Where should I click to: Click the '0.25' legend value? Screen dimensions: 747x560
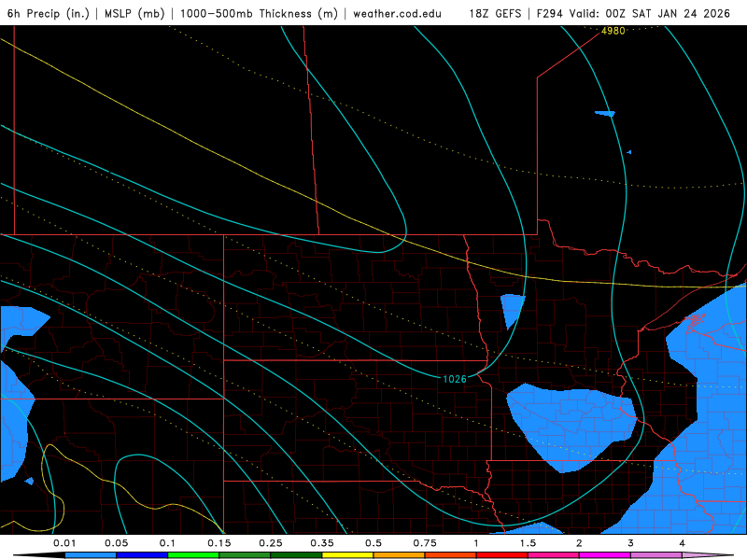coord(271,543)
